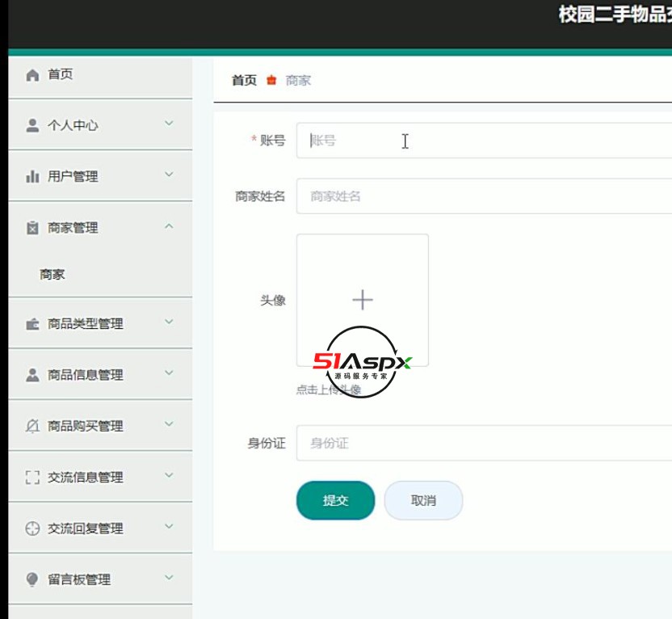Click the 商品购买管理 menu label
The image size is (672, 619).
coord(86,426)
